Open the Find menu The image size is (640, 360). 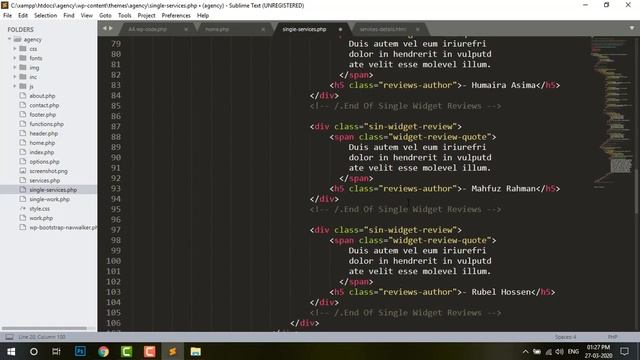click(69, 16)
